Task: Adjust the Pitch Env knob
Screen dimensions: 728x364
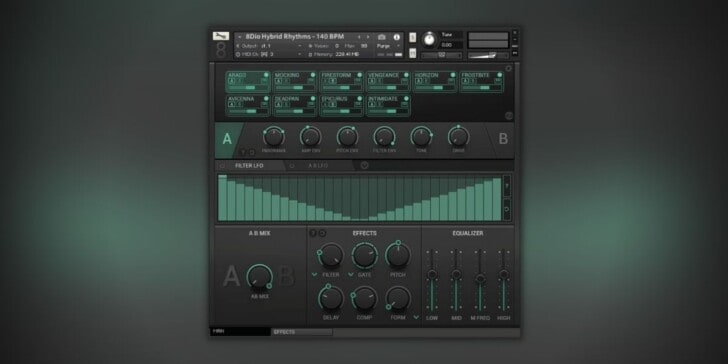Action: [x=347, y=137]
